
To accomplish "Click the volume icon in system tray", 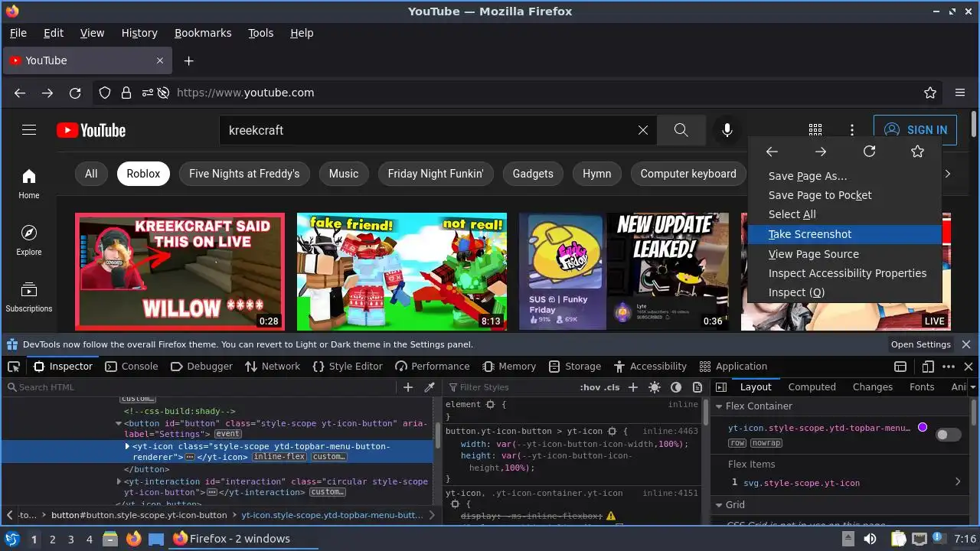I will click(x=871, y=539).
